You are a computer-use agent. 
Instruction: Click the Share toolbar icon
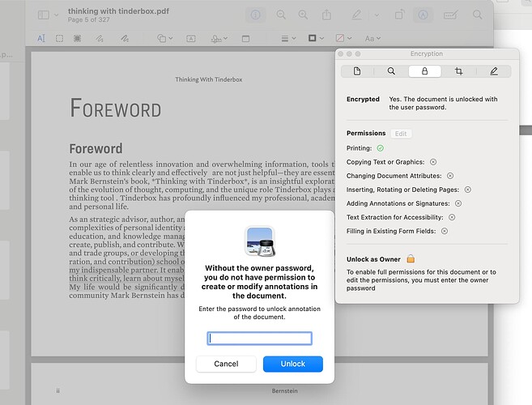click(x=326, y=15)
